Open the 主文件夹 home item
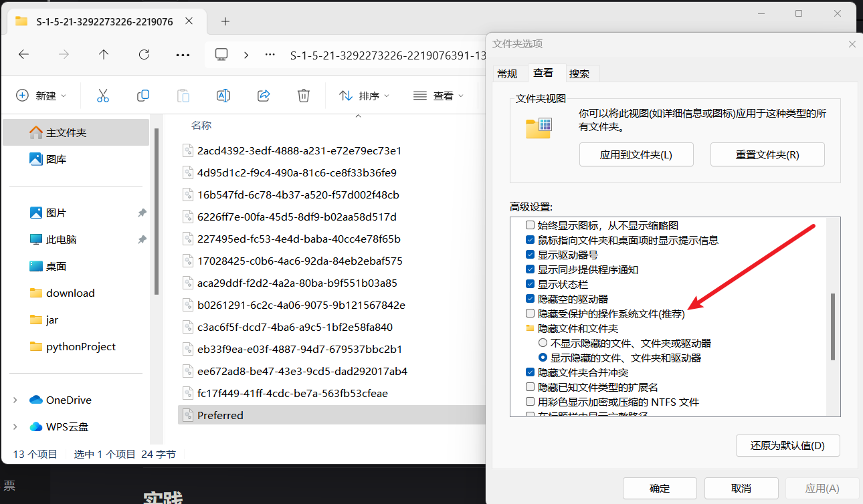The image size is (863, 504). (x=76, y=132)
